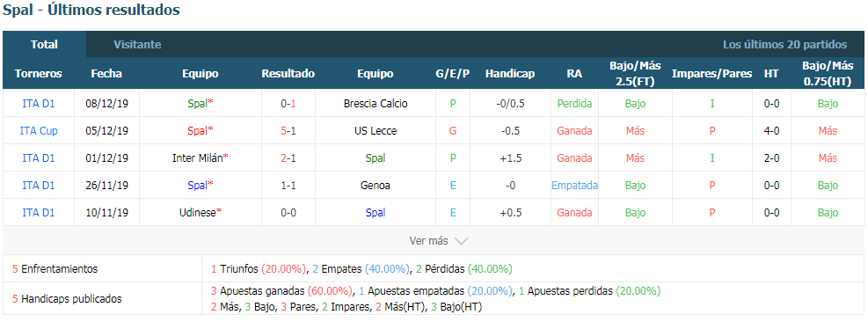Open the Los últimos 20 partidos dropdown
This screenshot has width=868, height=322.
click(x=784, y=44)
